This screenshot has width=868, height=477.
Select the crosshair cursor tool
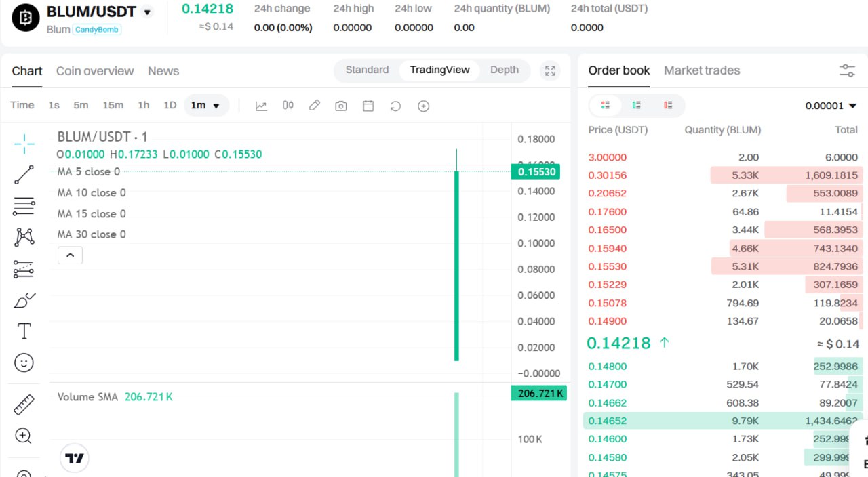[24, 144]
